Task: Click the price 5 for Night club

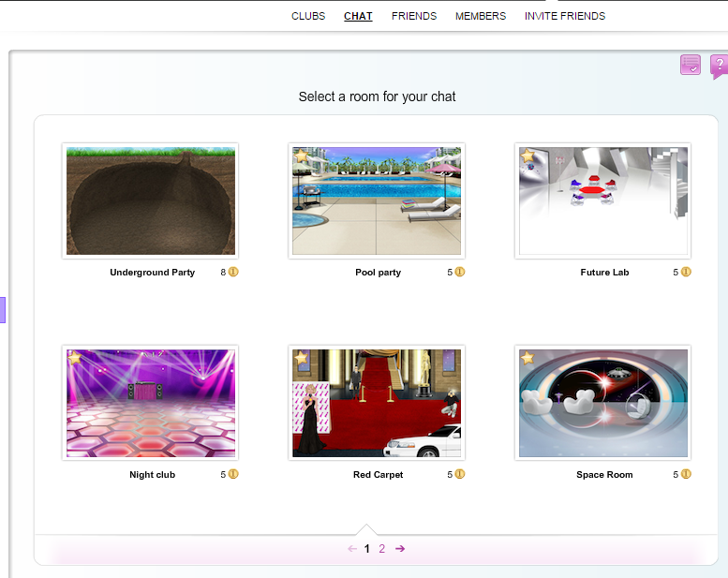Action: [223, 474]
